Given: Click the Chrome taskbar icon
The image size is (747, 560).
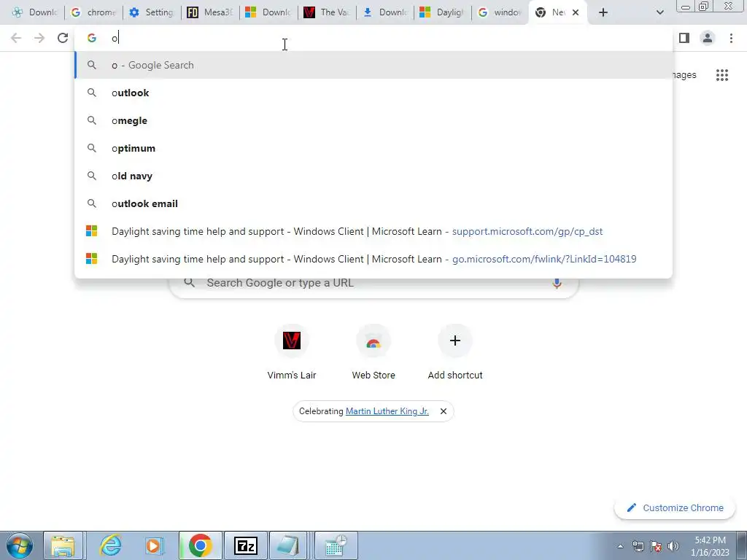Looking at the screenshot, I should pyautogui.click(x=200, y=545).
